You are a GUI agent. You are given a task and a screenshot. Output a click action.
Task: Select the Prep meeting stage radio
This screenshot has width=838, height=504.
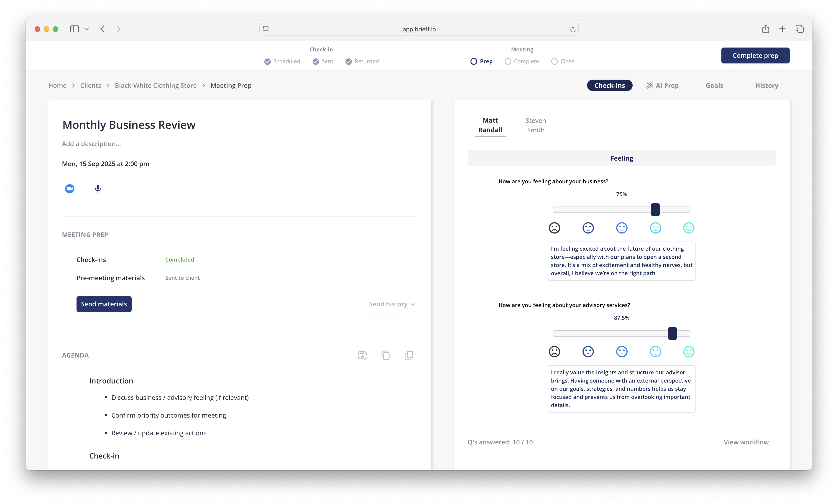474,61
